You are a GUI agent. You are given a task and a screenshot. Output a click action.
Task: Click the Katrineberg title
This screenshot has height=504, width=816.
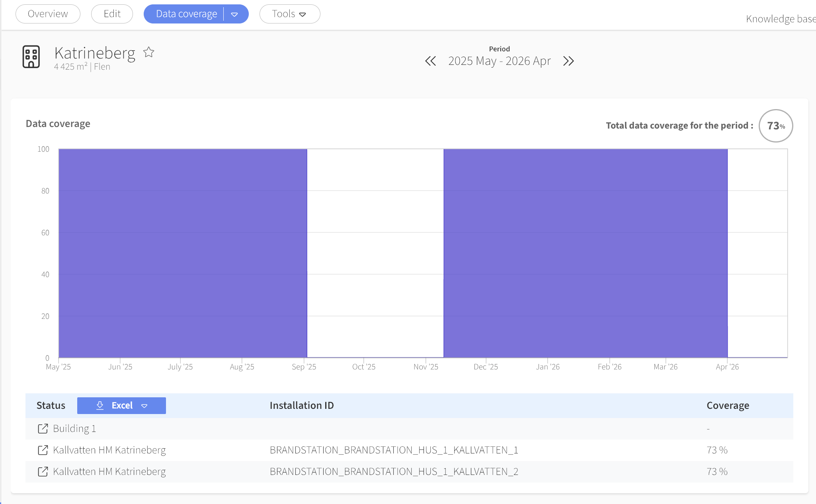95,53
